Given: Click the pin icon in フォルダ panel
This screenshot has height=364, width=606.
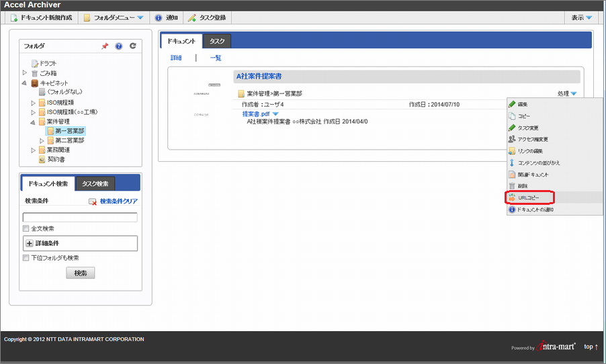Looking at the screenshot, I should [x=104, y=46].
